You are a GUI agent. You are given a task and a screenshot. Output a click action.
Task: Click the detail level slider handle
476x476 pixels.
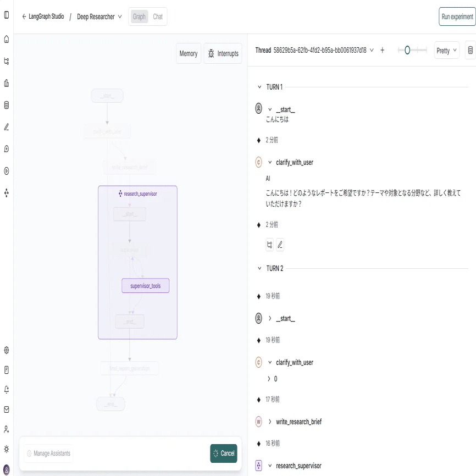(407, 50)
